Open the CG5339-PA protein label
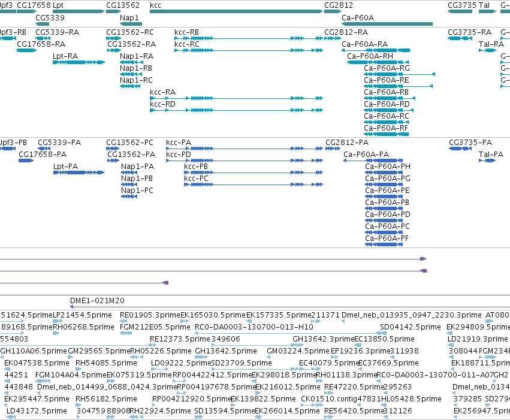This screenshot has height=420, width=510. click(59, 143)
